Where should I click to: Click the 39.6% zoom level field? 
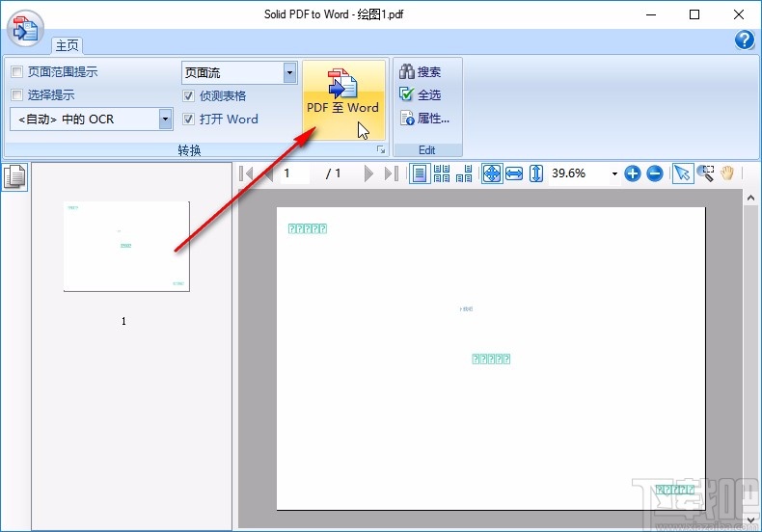(x=579, y=173)
